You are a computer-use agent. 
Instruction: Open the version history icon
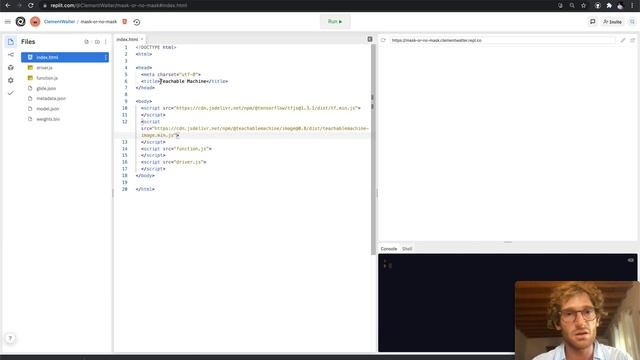(137, 22)
